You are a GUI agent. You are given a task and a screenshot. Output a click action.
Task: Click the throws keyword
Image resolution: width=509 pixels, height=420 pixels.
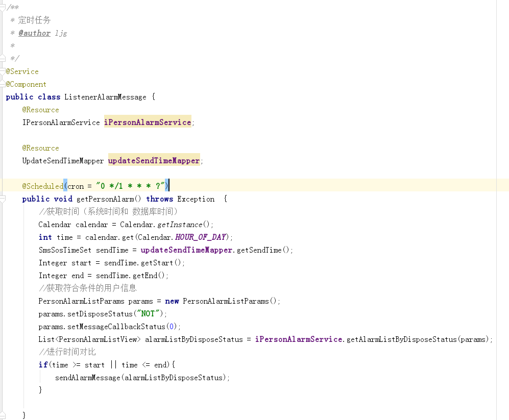pos(160,199)
